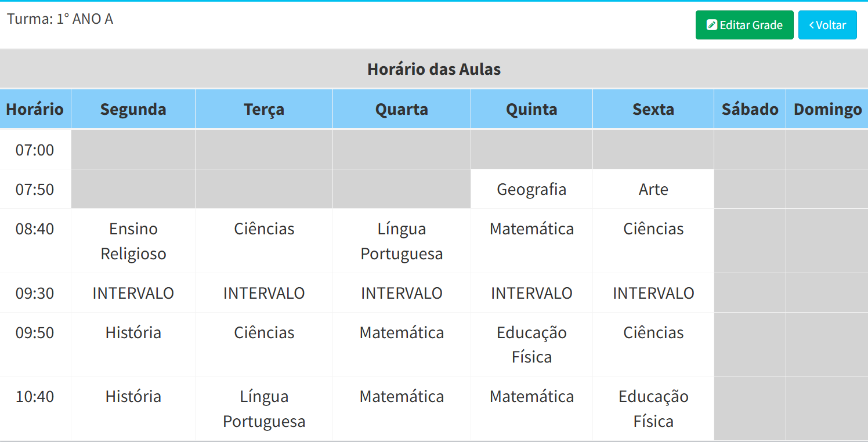Image resolution: width=868 pixels, height=442 pixels.
Task: Click Educação Física on Quinta at 09:50
Action: 531,344
